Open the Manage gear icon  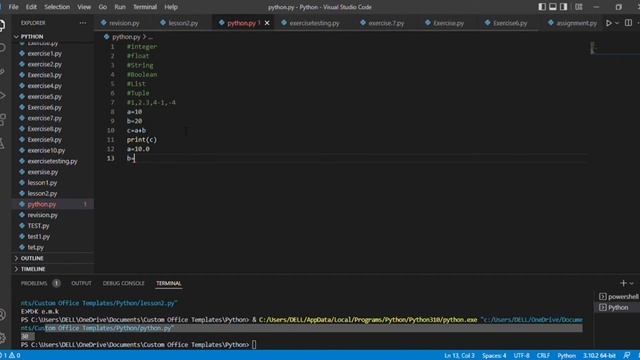[2, 338]
